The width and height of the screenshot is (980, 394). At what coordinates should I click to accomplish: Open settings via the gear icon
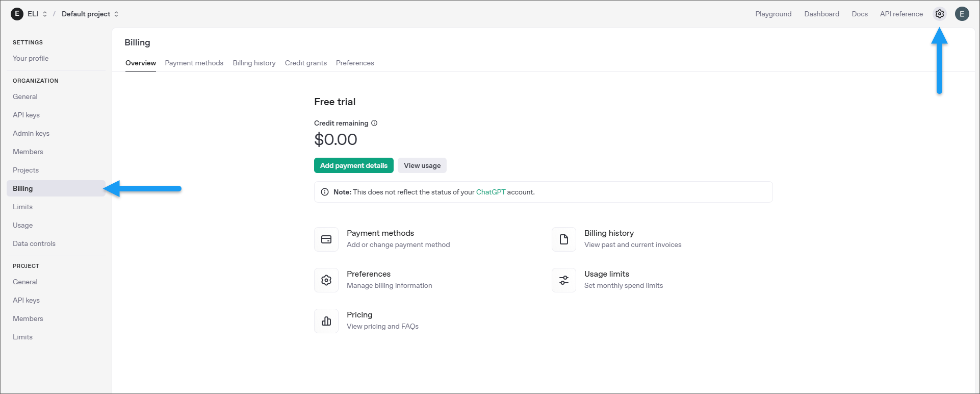(x=939, y=14)
